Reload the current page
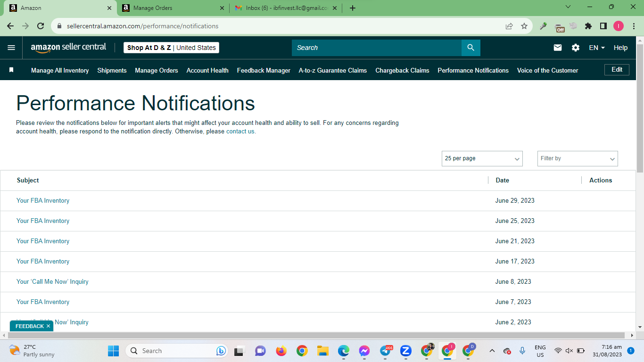The height and width of the screenshot is (362, 644). point(41,26)
